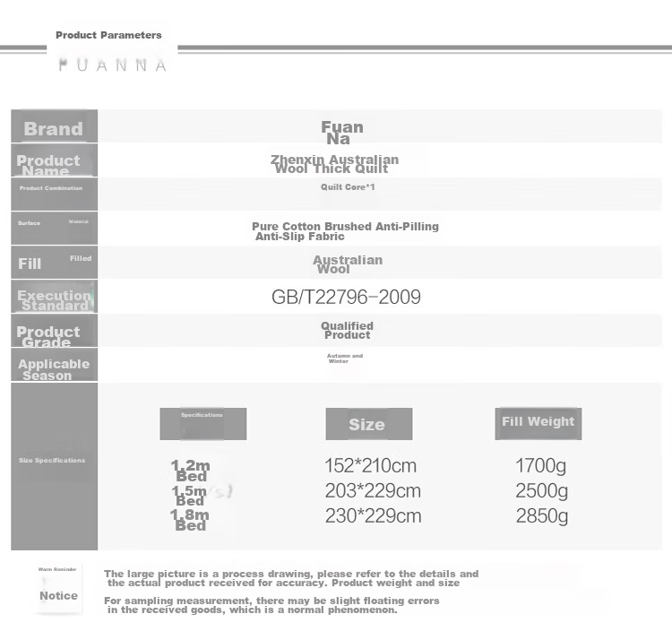Viewport: 672px width, 640px height.
Task: Select the 'Brand' row label
Action: tap(54, 128)
